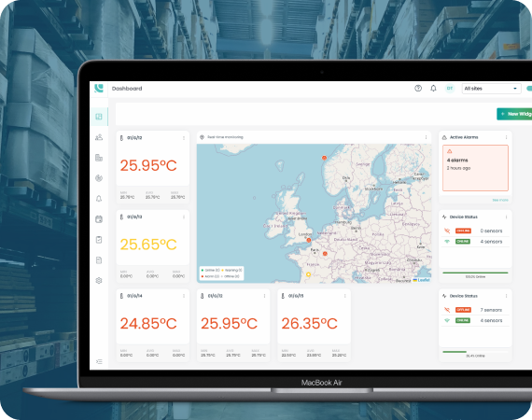Click the 24.85°C temperature reading

148,323
